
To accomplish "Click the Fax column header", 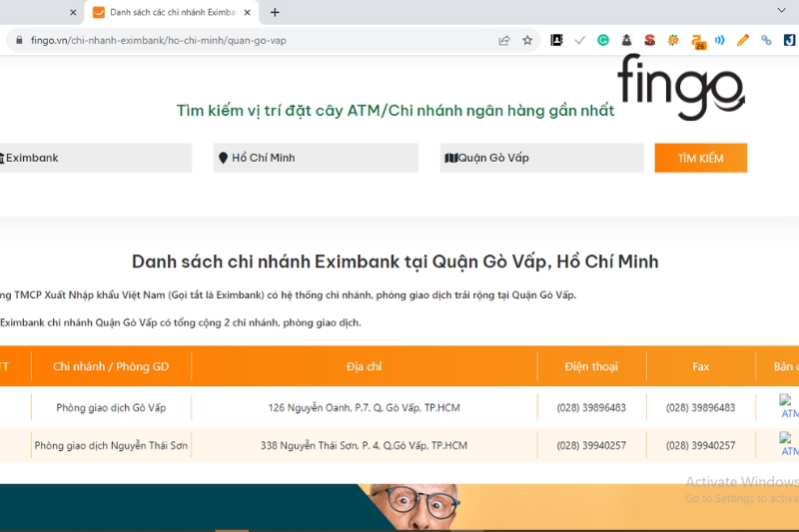I will [x=701, y=366].
